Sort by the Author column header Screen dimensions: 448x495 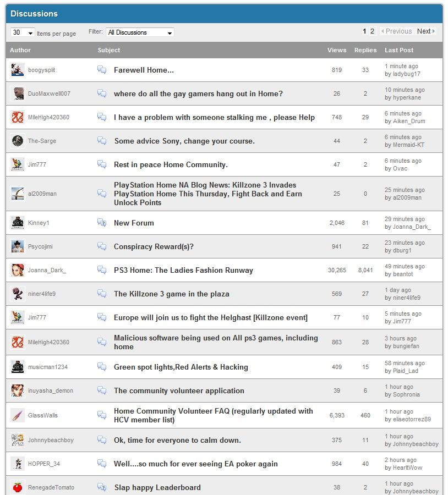(20, 50)
